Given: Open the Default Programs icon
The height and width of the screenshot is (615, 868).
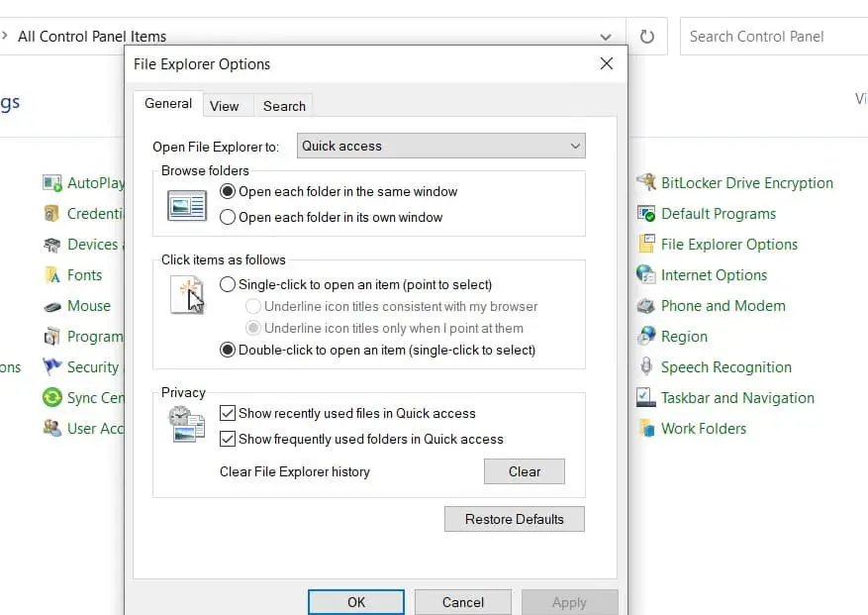Looking at the screenshot, I should pyautogui.click(x=646, y=213).
